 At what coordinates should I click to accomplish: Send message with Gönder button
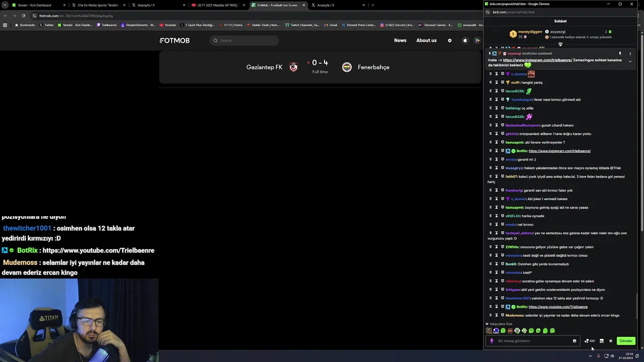[x=626, y=341]
